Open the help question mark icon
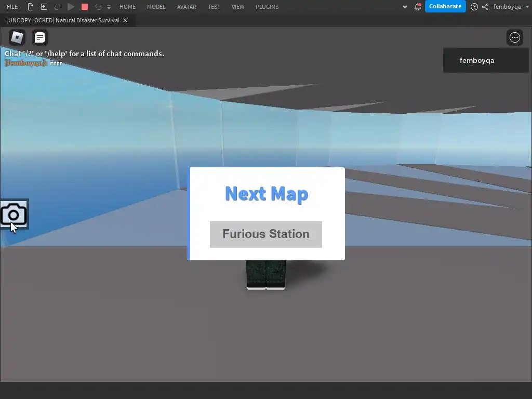Image resolution: width=532 pixels, height=399 pixels. [x=474, y=7]
